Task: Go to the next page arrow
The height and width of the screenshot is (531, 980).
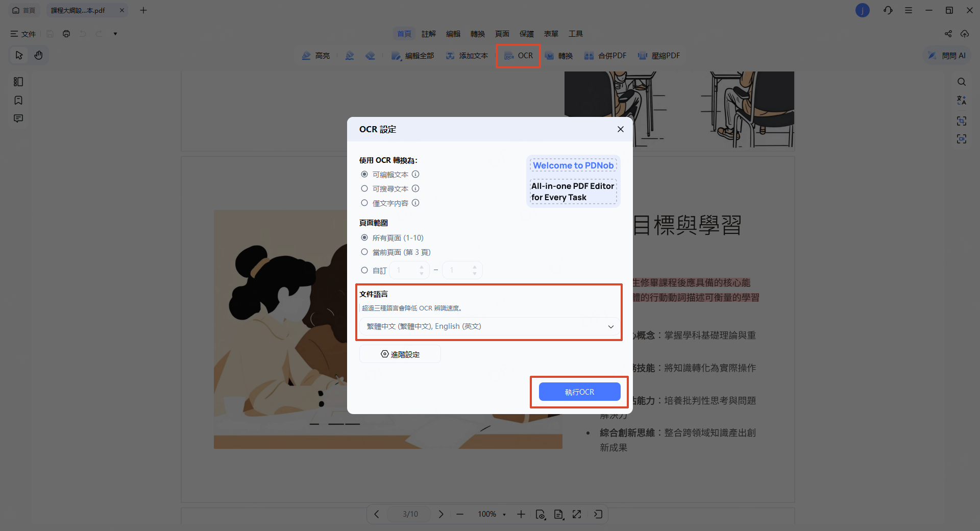Action: pos(442,514)
